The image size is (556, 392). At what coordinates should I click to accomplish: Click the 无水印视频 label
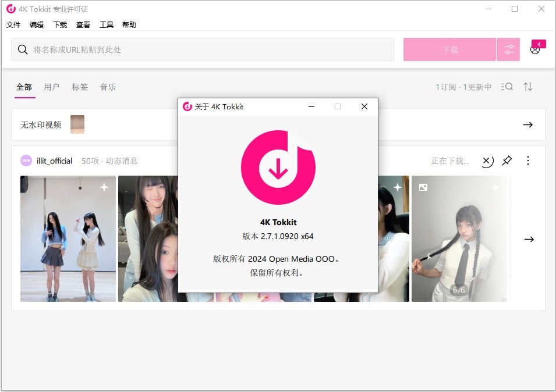pos(41,124)
